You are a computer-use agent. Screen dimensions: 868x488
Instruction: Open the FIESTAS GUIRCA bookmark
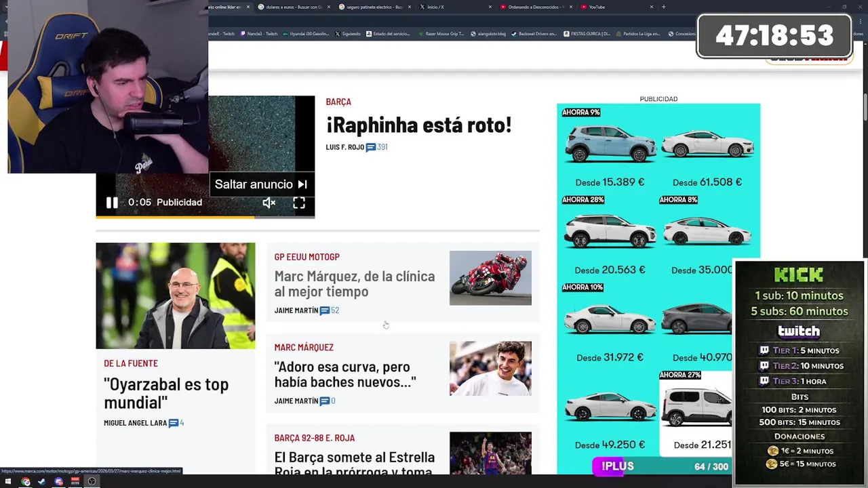coord(587,33)
